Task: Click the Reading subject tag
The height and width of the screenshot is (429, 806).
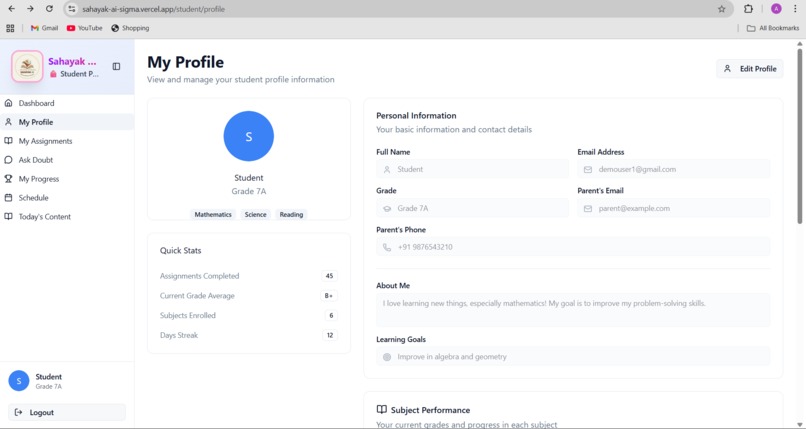Action: coord(291,215)
